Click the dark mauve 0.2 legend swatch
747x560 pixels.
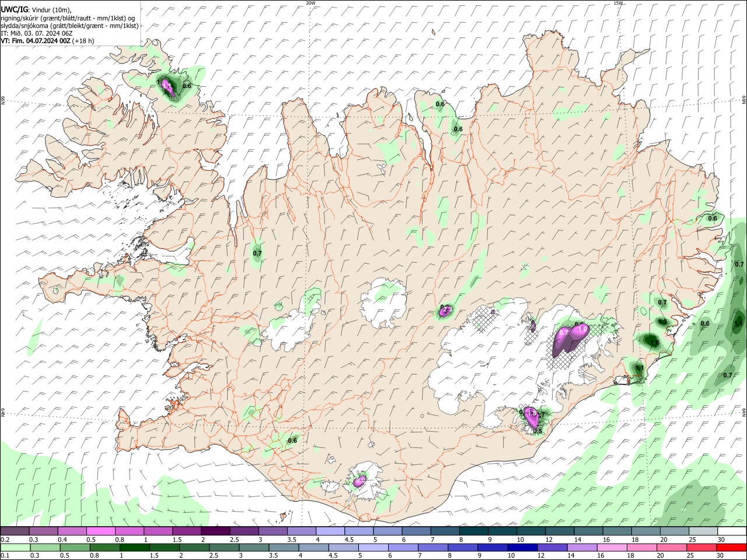15,531
